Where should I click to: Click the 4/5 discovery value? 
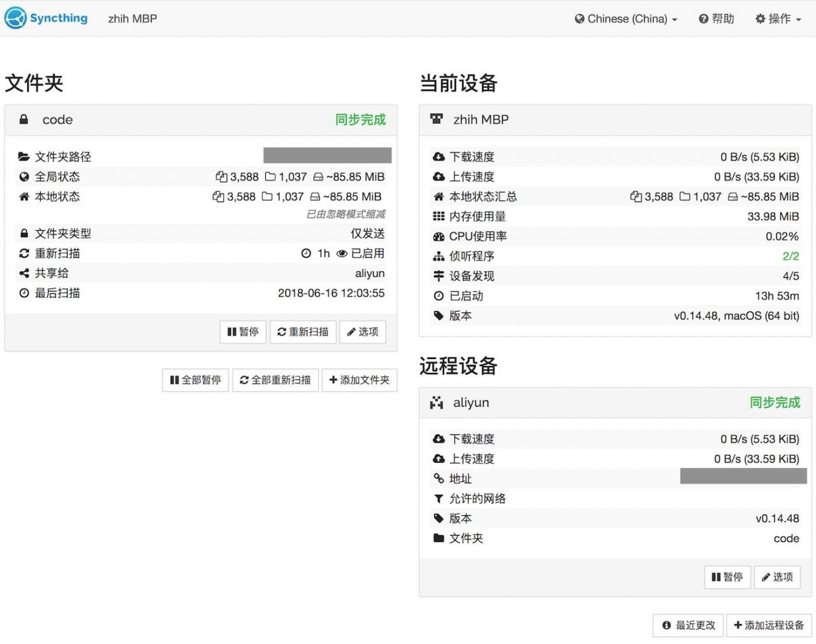[x=790, y=276]
